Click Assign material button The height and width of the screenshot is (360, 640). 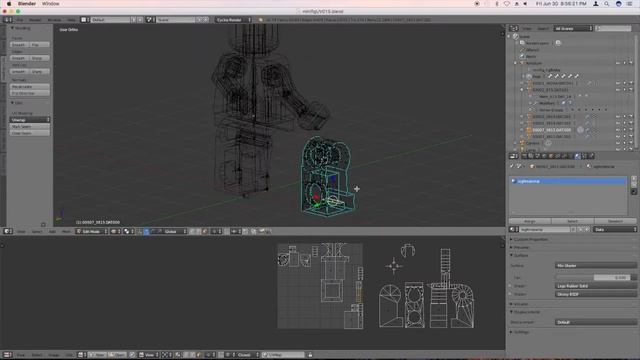click(530, 221)
